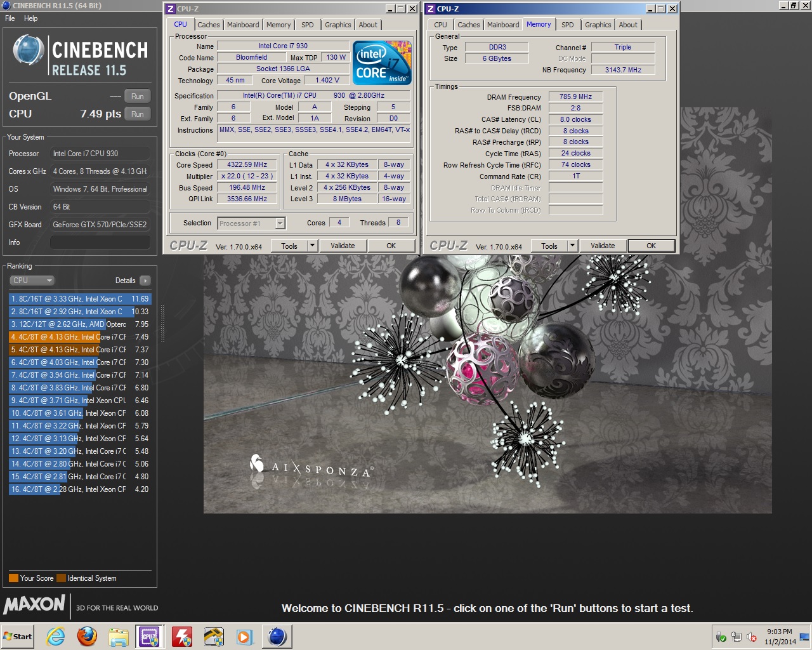Click Validate in the right CPU-Z window
The image size is (812, 650).
(603, 246)
